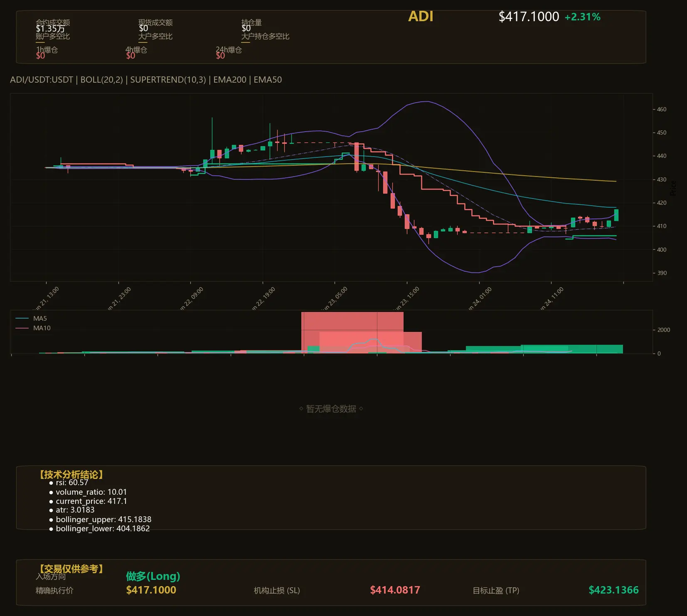Click the $423.1366 take profit value
Viewport: 687px width, 616px height.
(614, 590)
